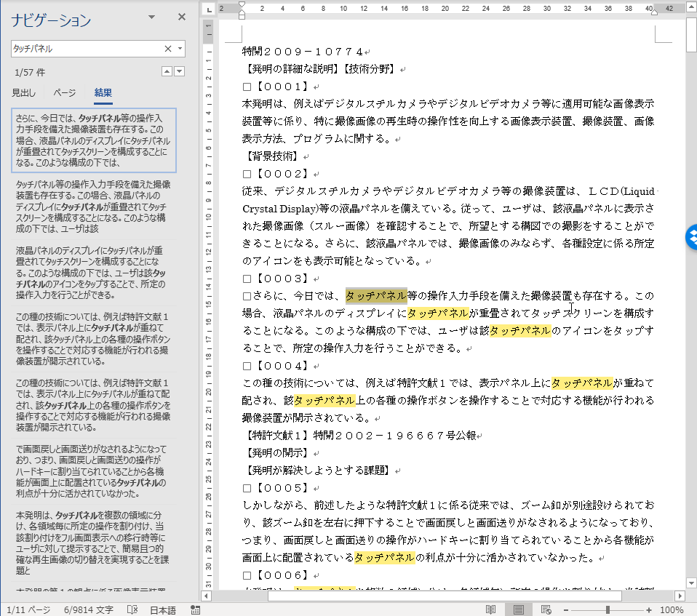The width and height of the screenshot is (697, 616).
Task: Open the Navigation pane task options menu
Action: click(x=151, y=17)
